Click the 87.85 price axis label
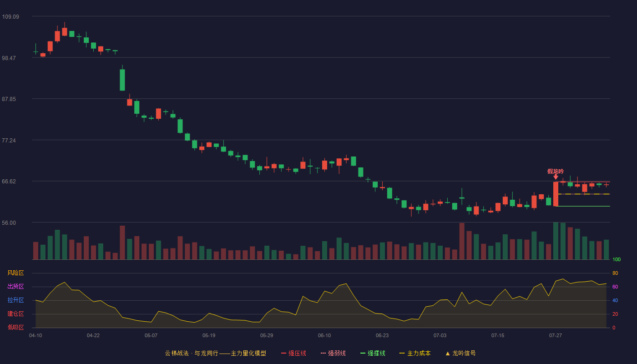Image resolution: width=637 pixels, height=364 pixels. (x=9, y=99)
